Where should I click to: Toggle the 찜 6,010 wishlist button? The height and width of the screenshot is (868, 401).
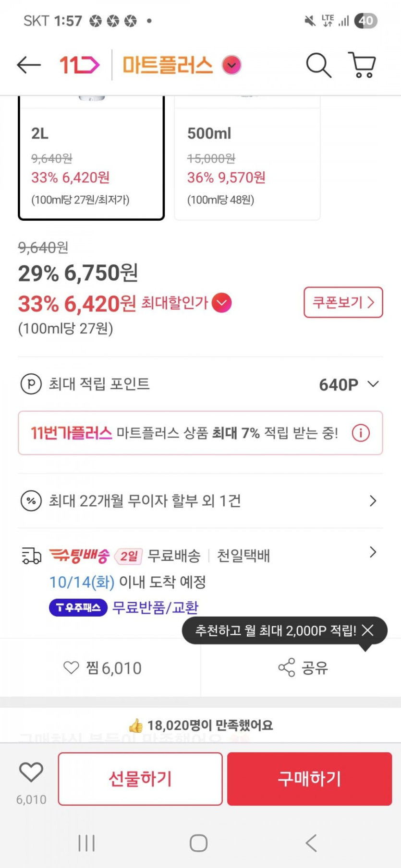[102, 667]
